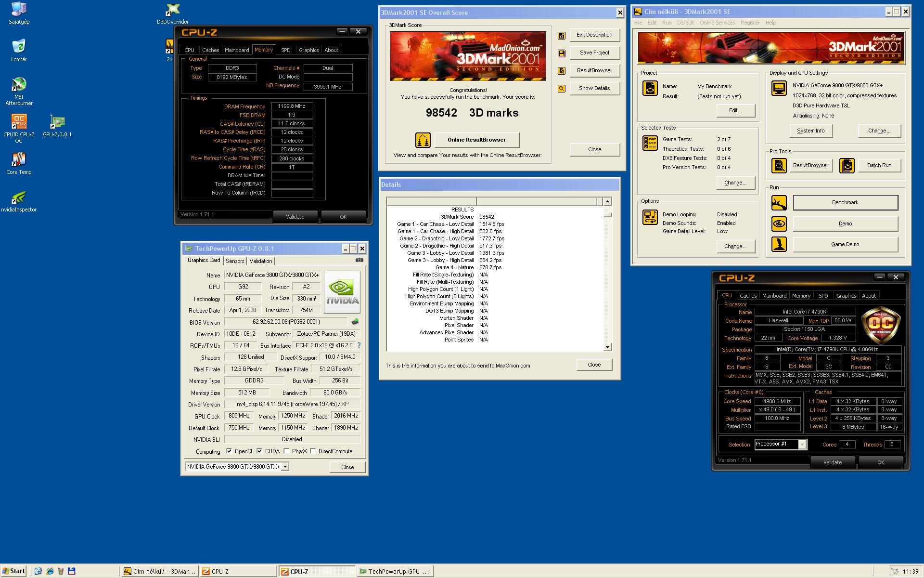Click the Game Demo button
The height and width of the screenshot is (578, 924).
coord(845,245)
